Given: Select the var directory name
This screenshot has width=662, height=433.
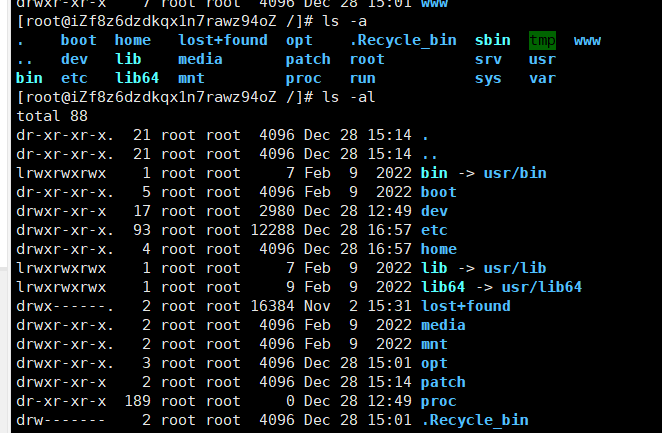Looking at the screenshot, I should tap(542, 78).
